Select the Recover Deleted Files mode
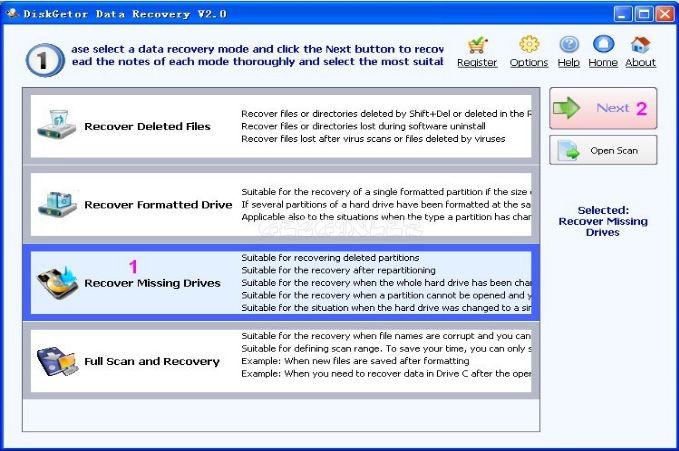 pos(281,126)
